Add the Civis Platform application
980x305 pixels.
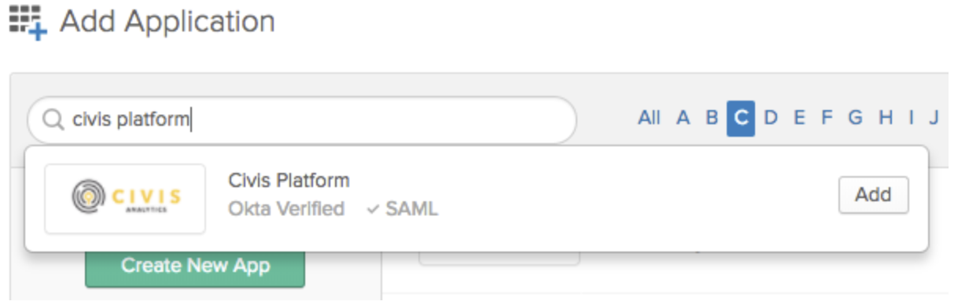873,195
